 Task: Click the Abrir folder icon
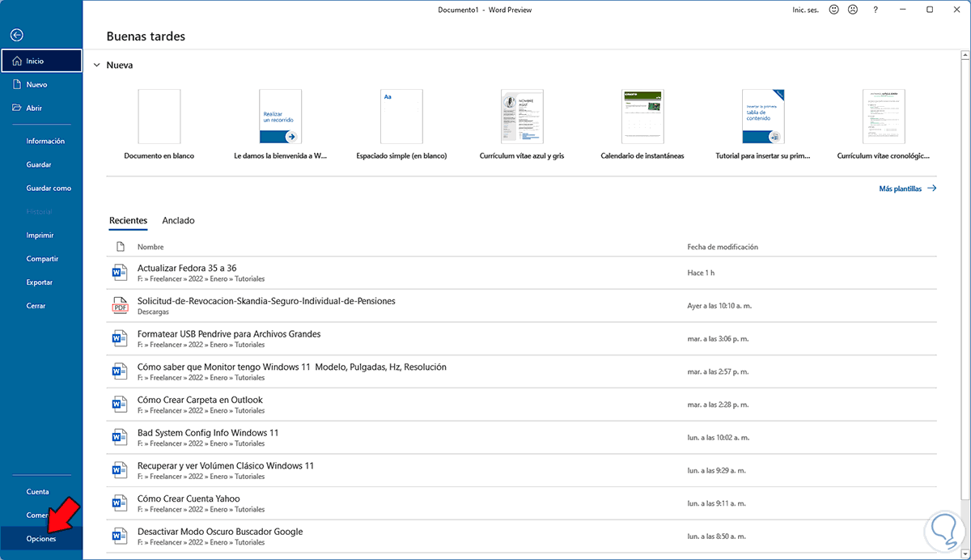pos(16,108)
